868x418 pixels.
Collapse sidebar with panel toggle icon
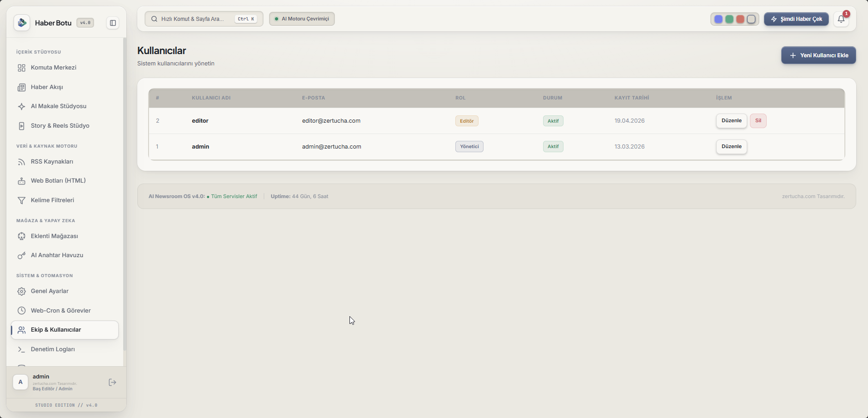pyautogui.click(x=113, y=23)
